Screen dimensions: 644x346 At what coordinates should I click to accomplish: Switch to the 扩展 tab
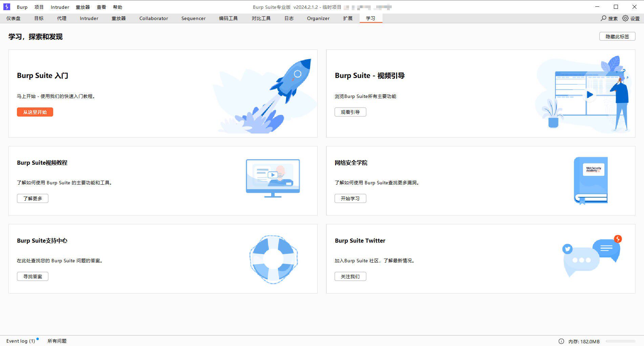(x=348, y=18)
